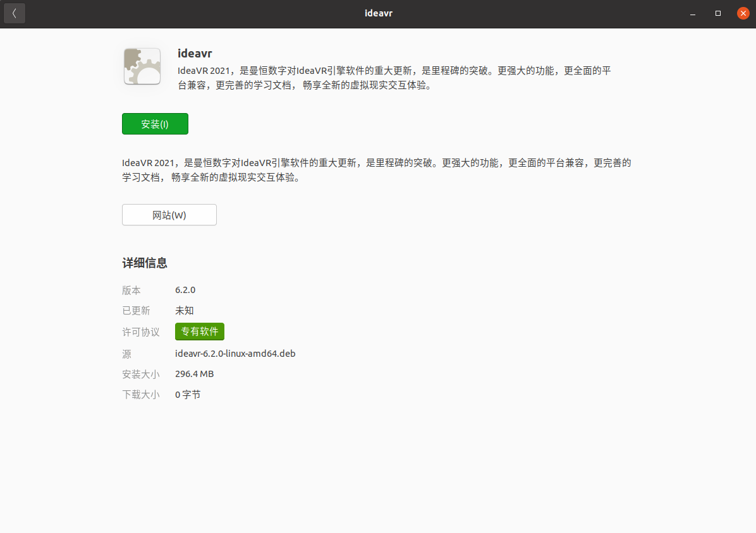Click the 专有软件 license badge
The height and width of the screenshot is (533, 756).
[200, 332]
